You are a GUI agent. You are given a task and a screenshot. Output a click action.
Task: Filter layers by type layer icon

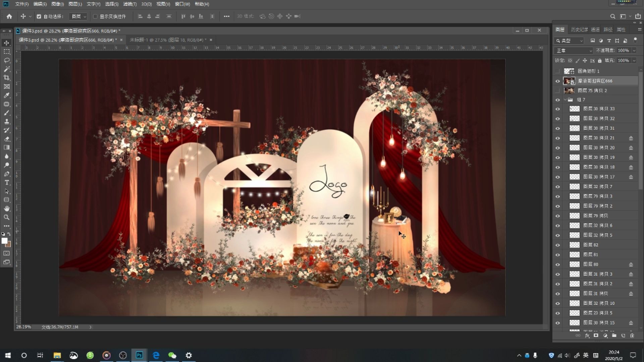(x=609, y=41)
